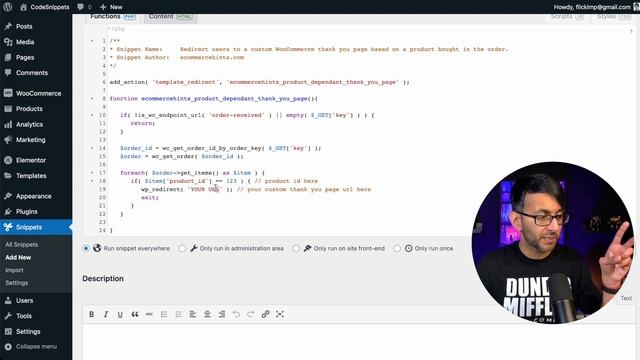Select Only run in administration area

click(182, 249)
